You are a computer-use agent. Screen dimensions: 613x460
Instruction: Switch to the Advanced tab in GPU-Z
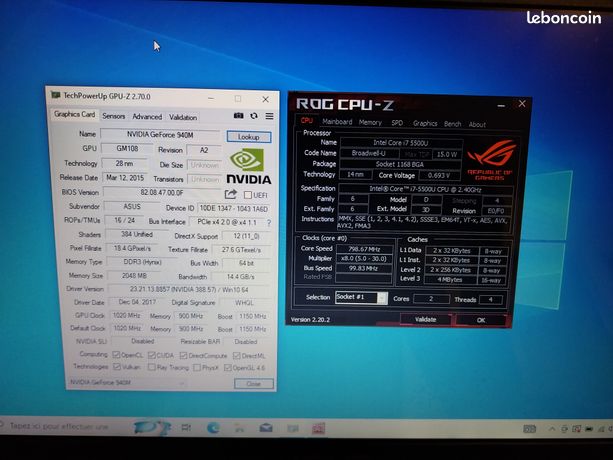(x=147, y=116)
